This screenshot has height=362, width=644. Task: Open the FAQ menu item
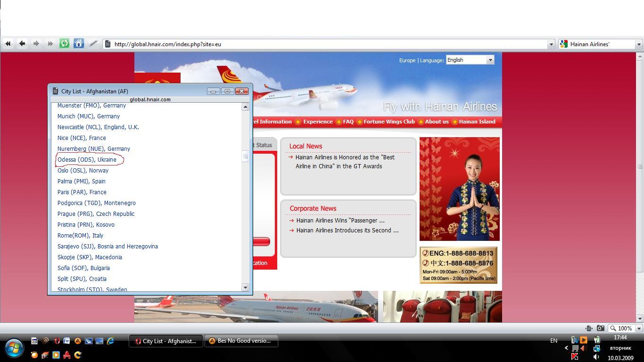(x=348, y=122)
